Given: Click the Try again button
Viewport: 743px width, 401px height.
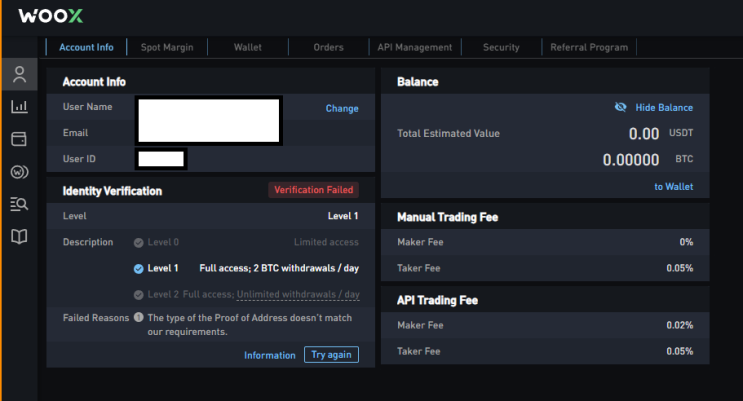Looking at the screenshot, I should pyautogui.click(x=331, y=355).
